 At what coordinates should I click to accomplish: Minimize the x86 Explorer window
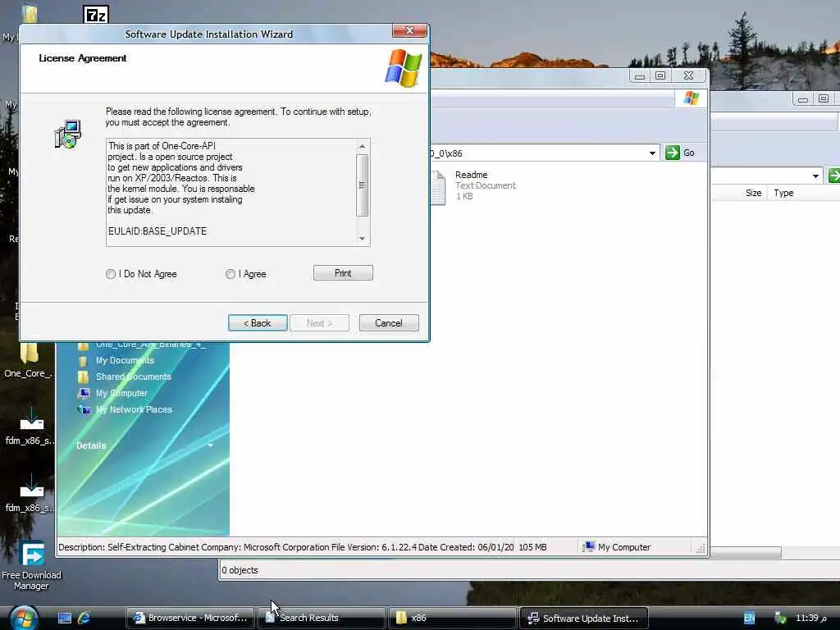click(x=639, y=75)
